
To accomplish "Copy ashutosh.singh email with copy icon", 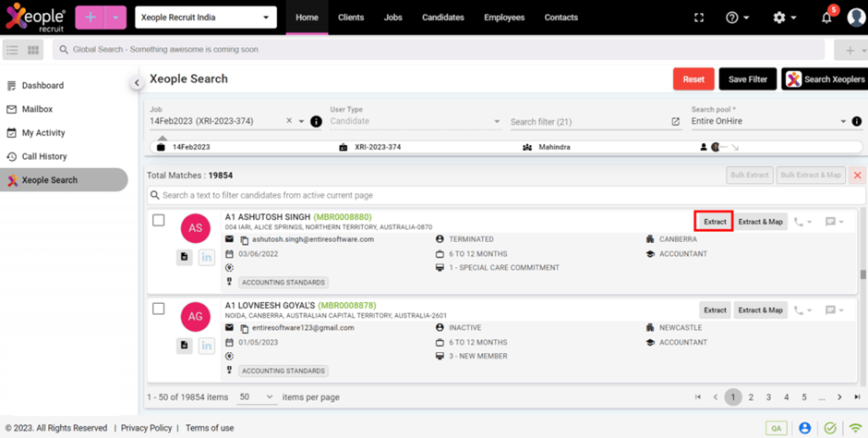I will tap(244, 240).
